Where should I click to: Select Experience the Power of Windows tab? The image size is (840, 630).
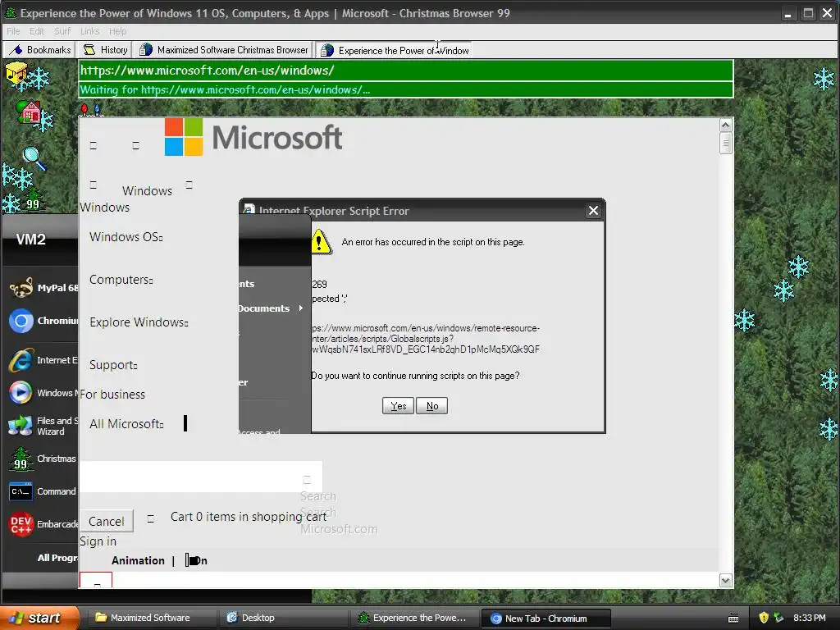[395, 50]
